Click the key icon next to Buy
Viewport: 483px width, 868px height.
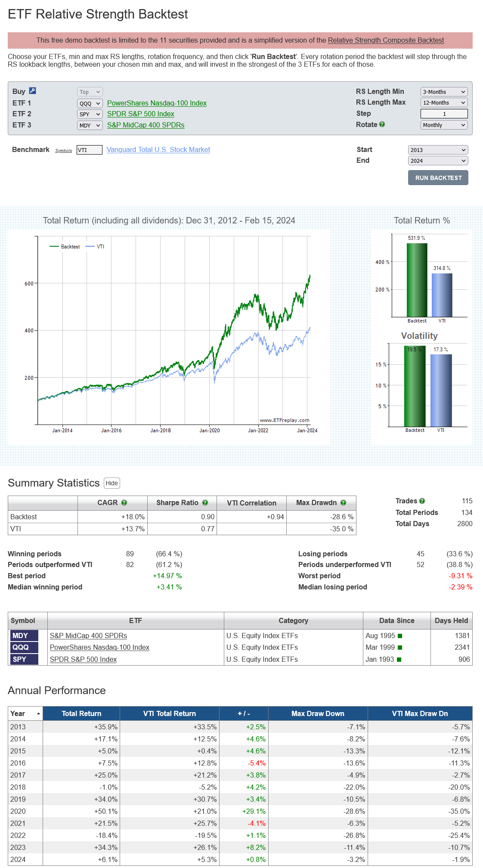click(x=32, y=91)
